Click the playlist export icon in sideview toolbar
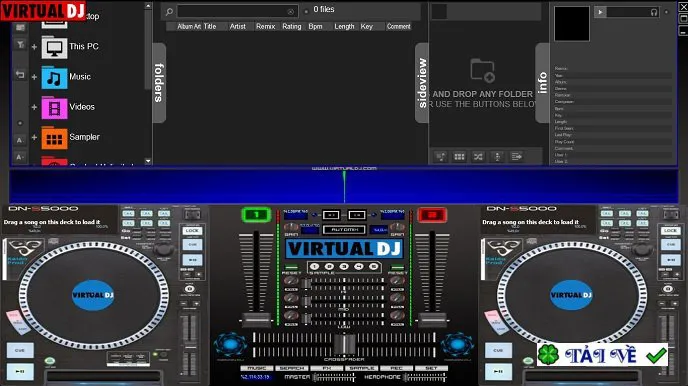The height and width of the screenshot is (386, 688). 516,157
